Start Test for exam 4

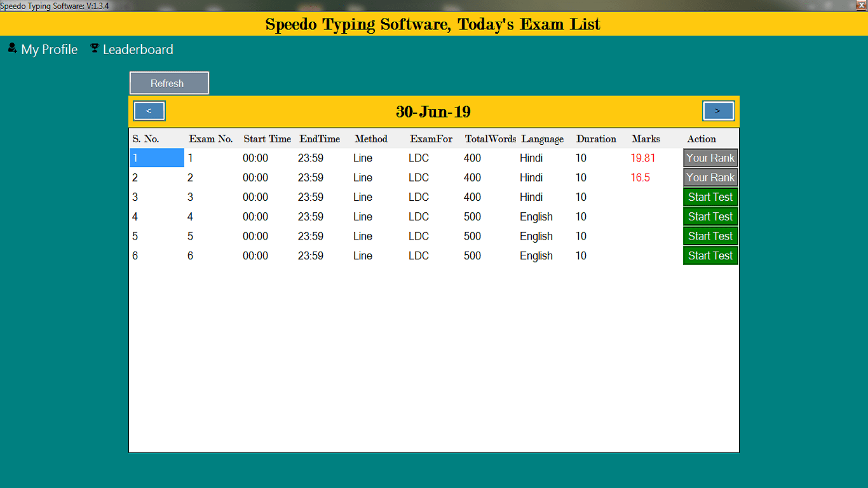710,217
